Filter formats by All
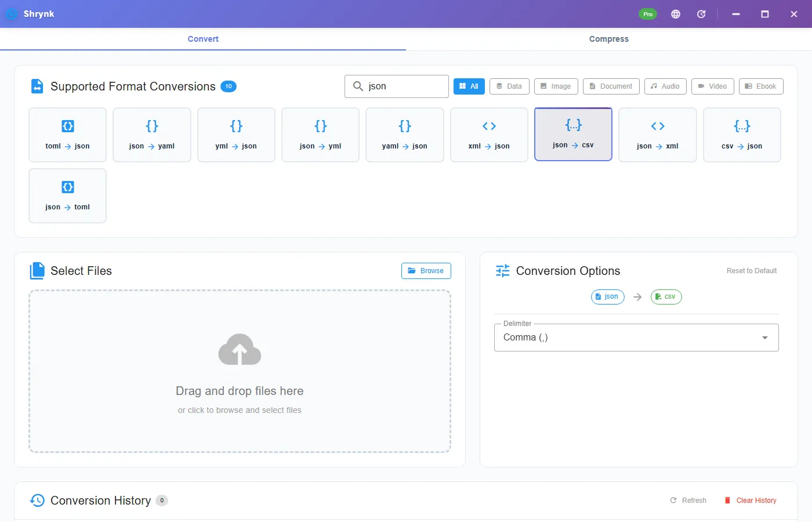This screenshot has height=522, width=812. [x=469, y=86]
